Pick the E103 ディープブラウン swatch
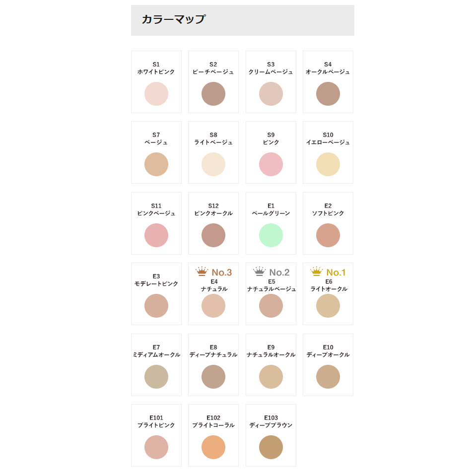This screenshot has height=476, width=476. tap(271, 447)
